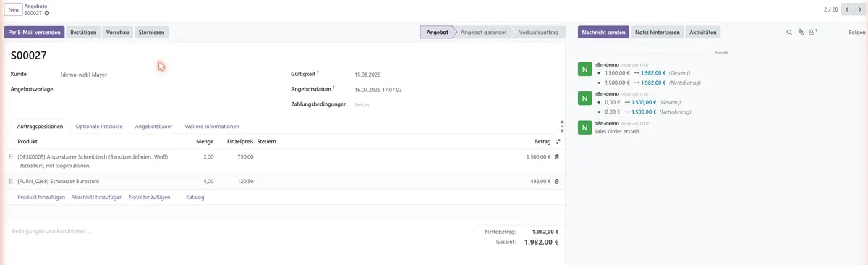The image size is (868, 265).
Task: Click the Gültigkeit help question mark
Action: [318, 72]
